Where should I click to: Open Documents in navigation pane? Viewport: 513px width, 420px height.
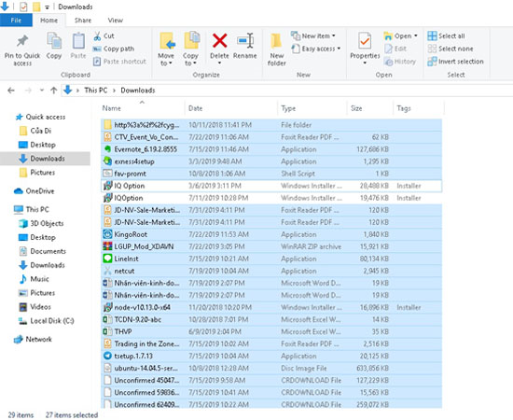click(43, 251)
